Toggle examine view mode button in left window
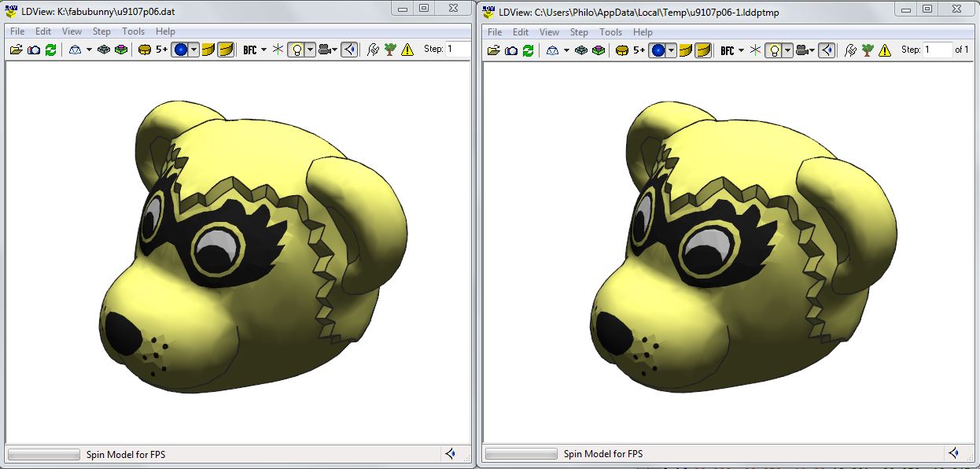 click(349, 50)
